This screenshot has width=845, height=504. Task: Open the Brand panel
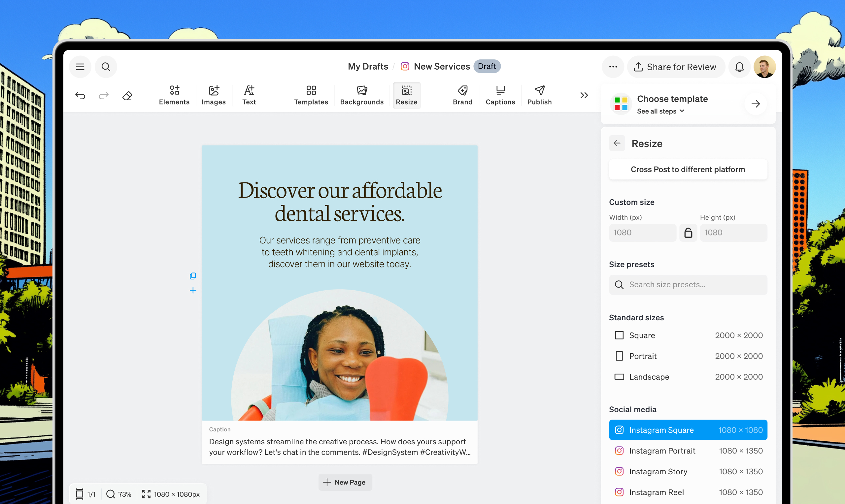pyautogui.click(x=463, y=95)
